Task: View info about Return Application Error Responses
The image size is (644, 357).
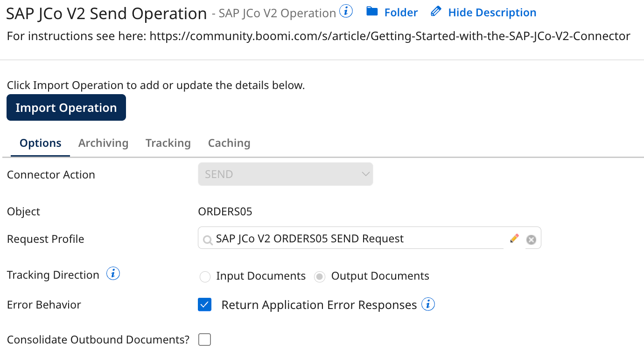Action: (428, 304)
